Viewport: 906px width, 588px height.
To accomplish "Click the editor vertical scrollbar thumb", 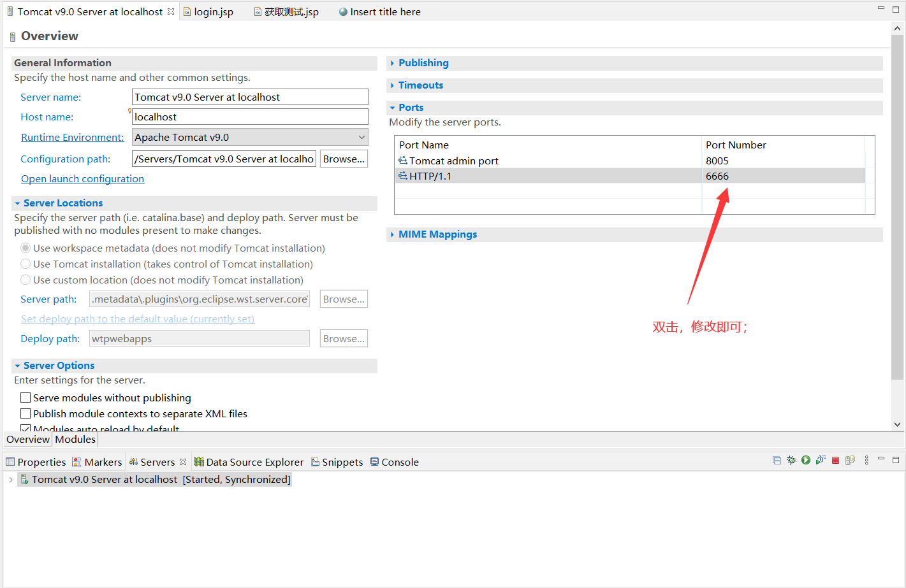I will [897, 207].
